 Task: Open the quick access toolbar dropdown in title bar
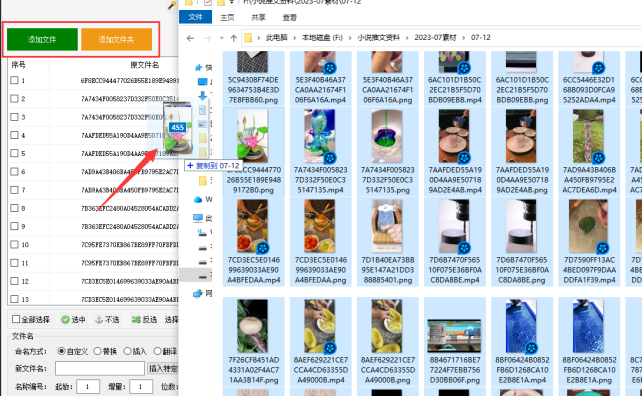tap(232, 2)
